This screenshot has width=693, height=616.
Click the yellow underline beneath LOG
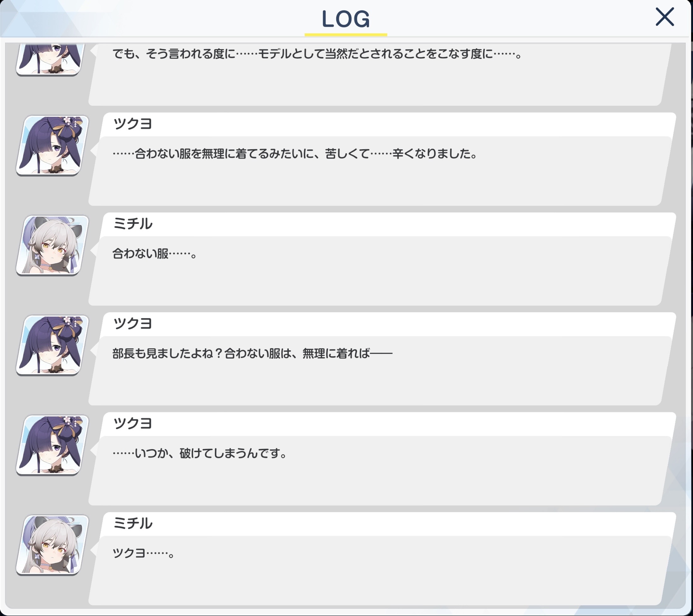pyautogui.click(x=345, y=35)
